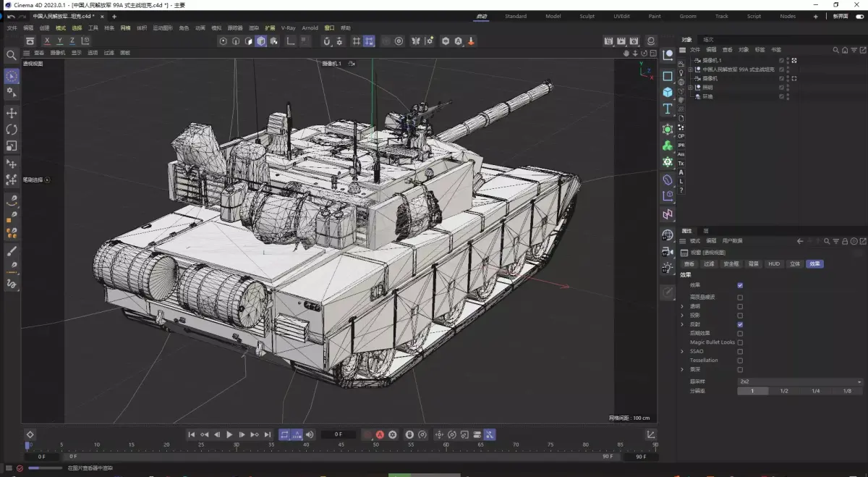
Task: Go back in the Attributes manager
Action: (800, 241)
